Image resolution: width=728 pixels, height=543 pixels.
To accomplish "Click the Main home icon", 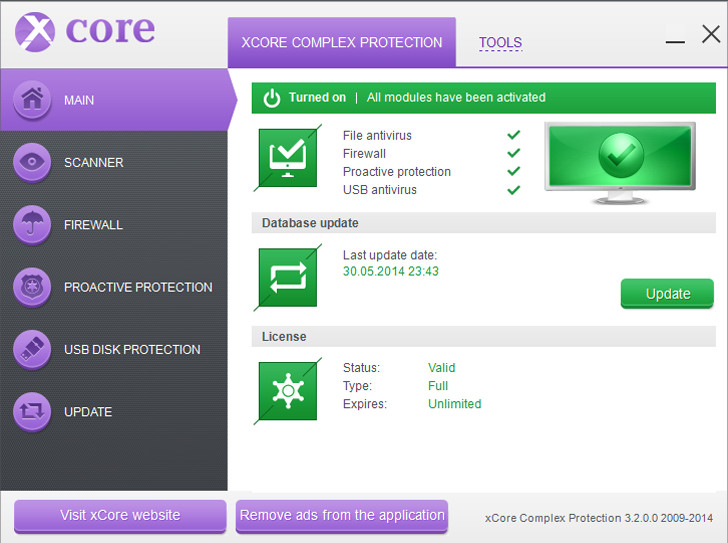I will pos(32,99).
